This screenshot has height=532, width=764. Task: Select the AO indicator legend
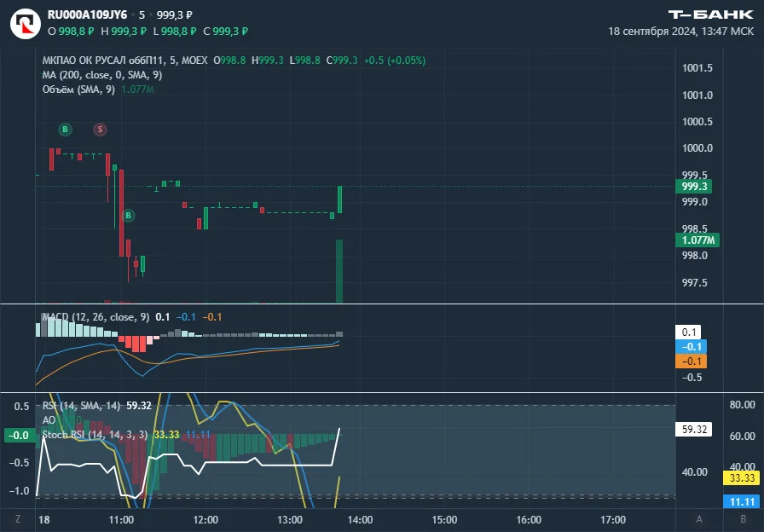pyautogui.click(x=49, y=420)
